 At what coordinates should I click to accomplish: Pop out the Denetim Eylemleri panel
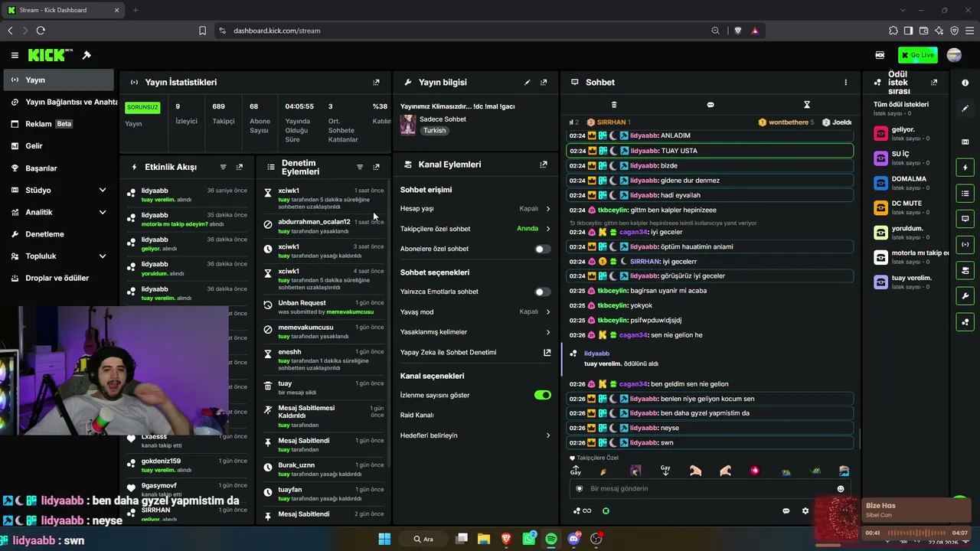(376, 167)
